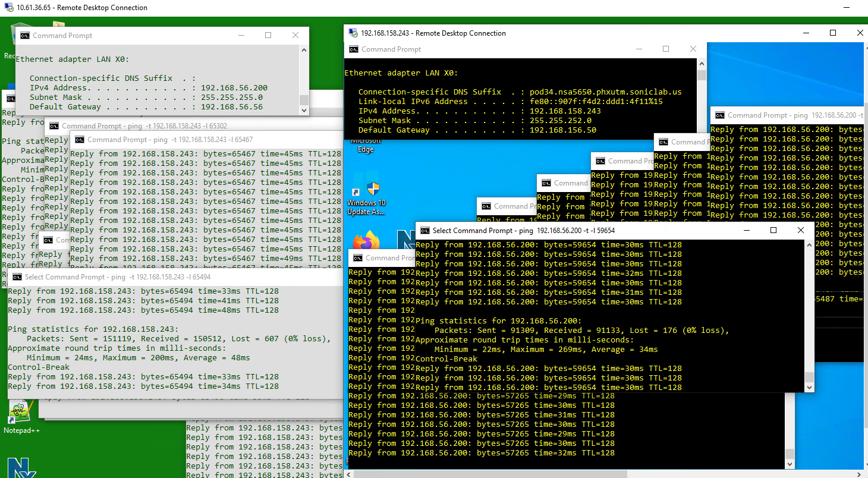Maximize the ping -l 59654 window
Image resolution: width=868 pixels, height=478 pixels.
coord(773,230)
